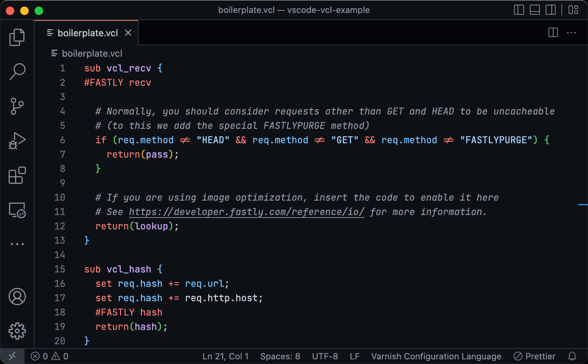588x364 pixels.
Task: Open the Search panel
Action: 17,72
